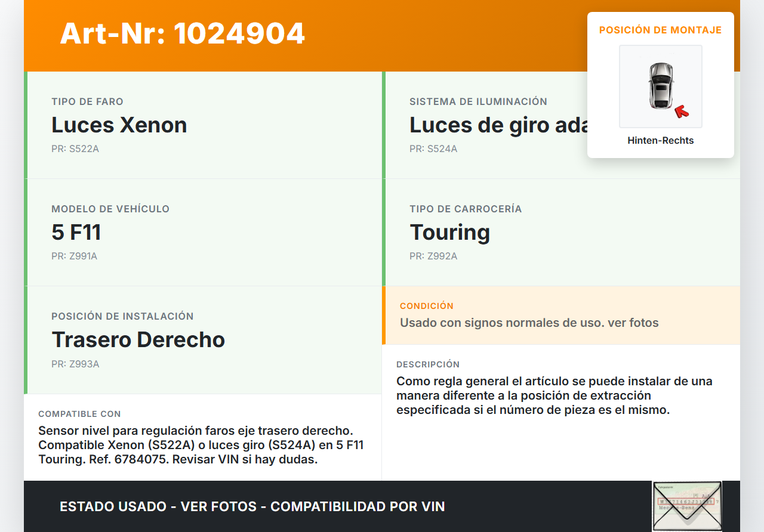Select the Luces Xenon headlight type value

[x=119, y=125]
